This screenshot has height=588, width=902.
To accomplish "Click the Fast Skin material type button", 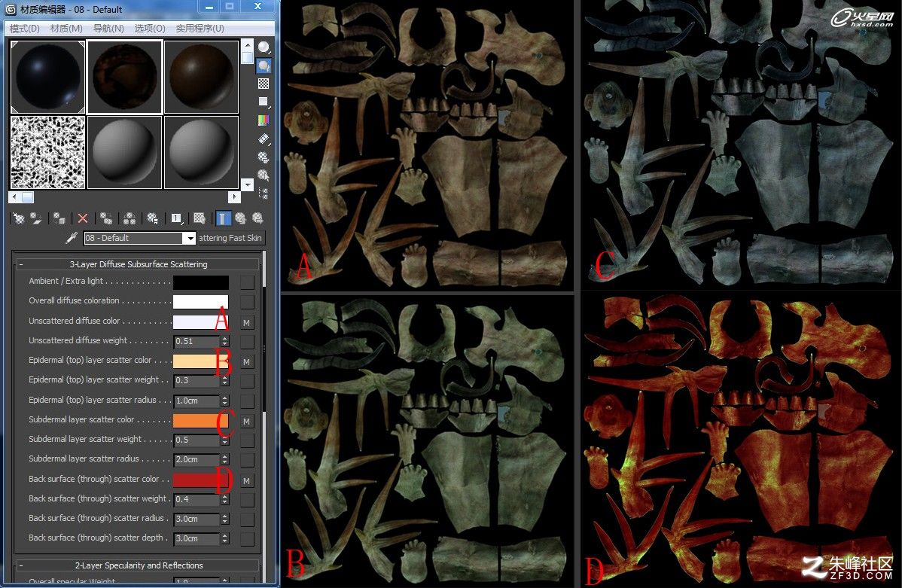I will (x=230, y=238).
